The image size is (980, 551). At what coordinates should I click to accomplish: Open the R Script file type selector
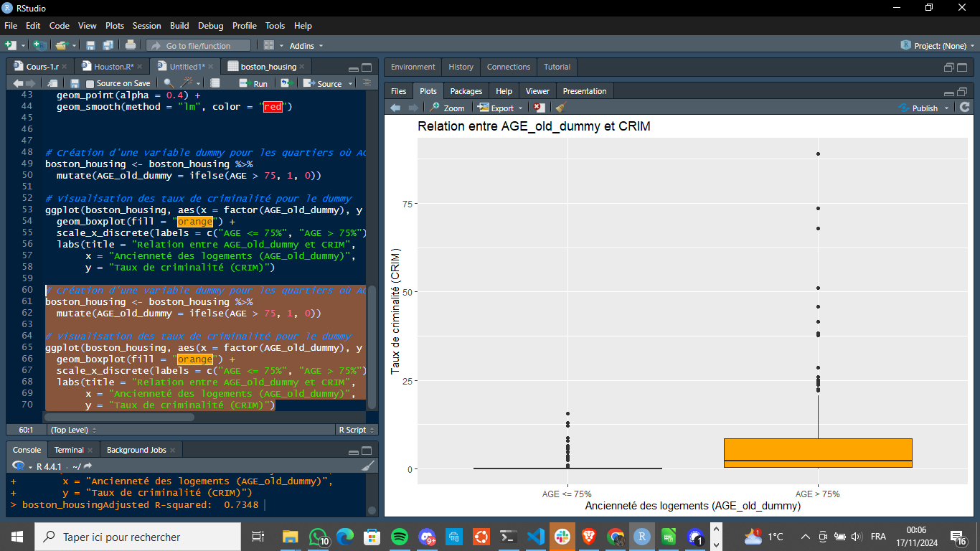tap(356, 430)
